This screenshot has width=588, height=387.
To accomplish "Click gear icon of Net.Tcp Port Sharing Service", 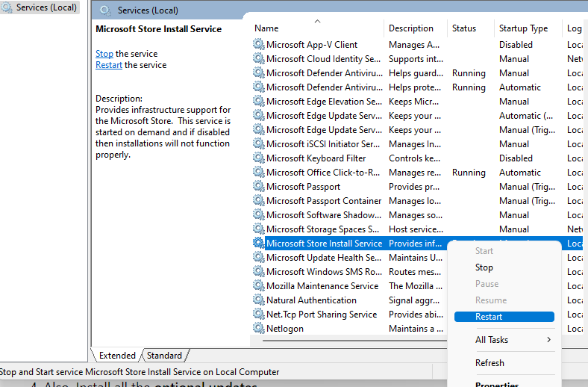I will click(x=258, y=314).
